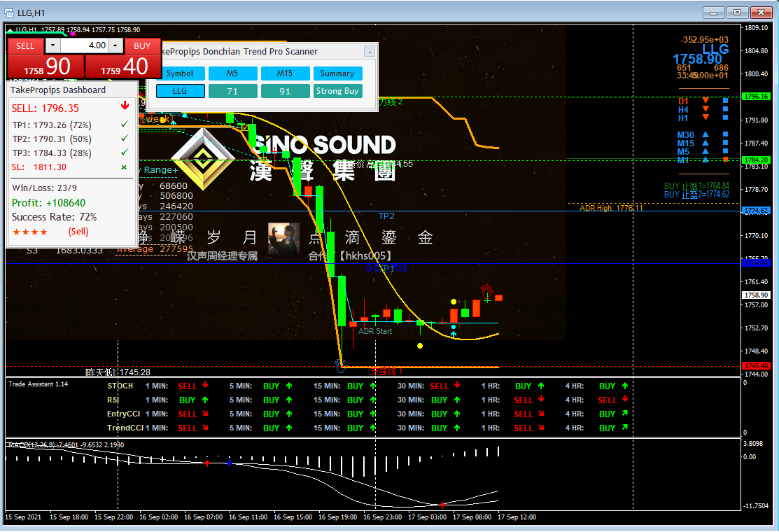Viewport: 779px width, 532px height.
Task: Click the M15 column header in scanner
Action: point(285,73)
